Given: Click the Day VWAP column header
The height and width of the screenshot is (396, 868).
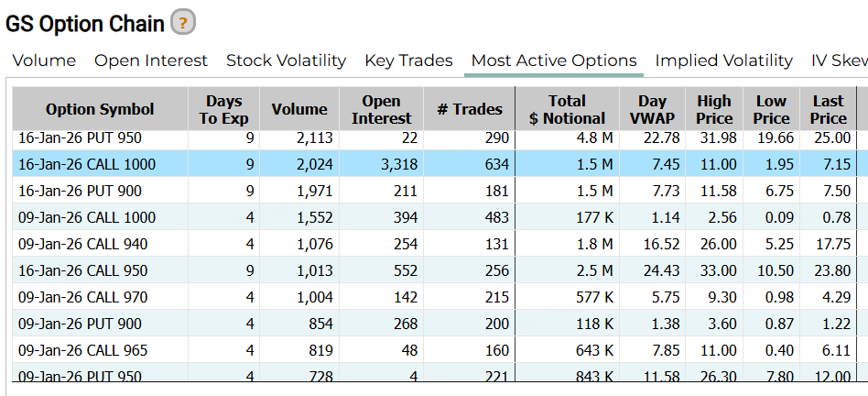Looking at the screenshot, I should [652, 109].
